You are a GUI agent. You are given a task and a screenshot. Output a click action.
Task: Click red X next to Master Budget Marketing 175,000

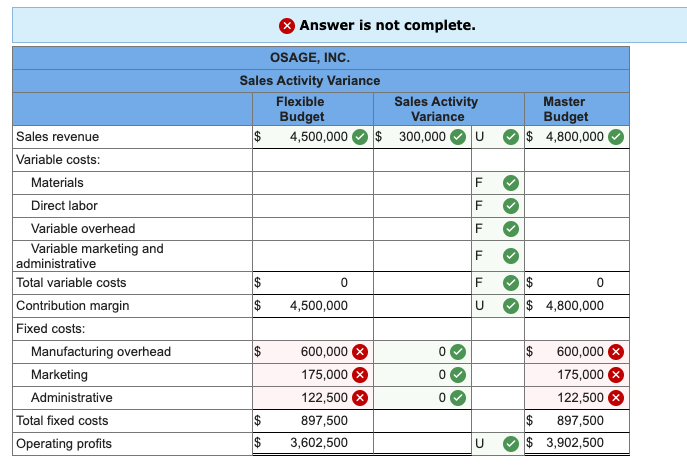point(616,375)
